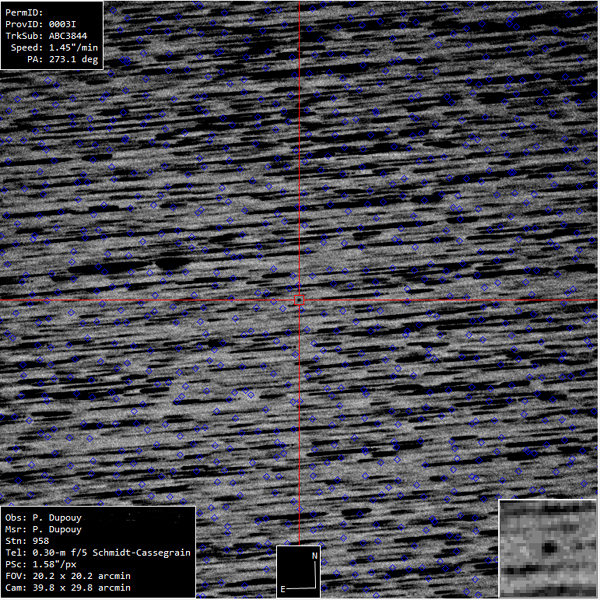Click the 'Msr: P. Dupouy' line

coord(43,529)
